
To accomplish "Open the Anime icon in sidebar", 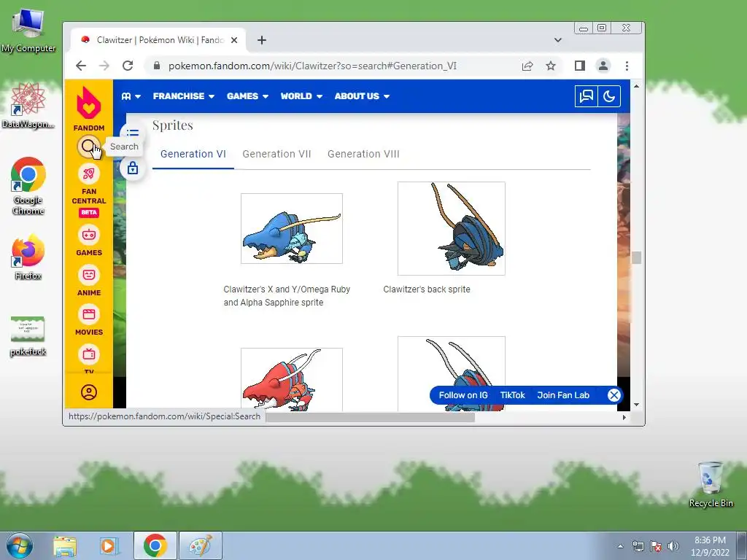I will [x=88, y=275].
